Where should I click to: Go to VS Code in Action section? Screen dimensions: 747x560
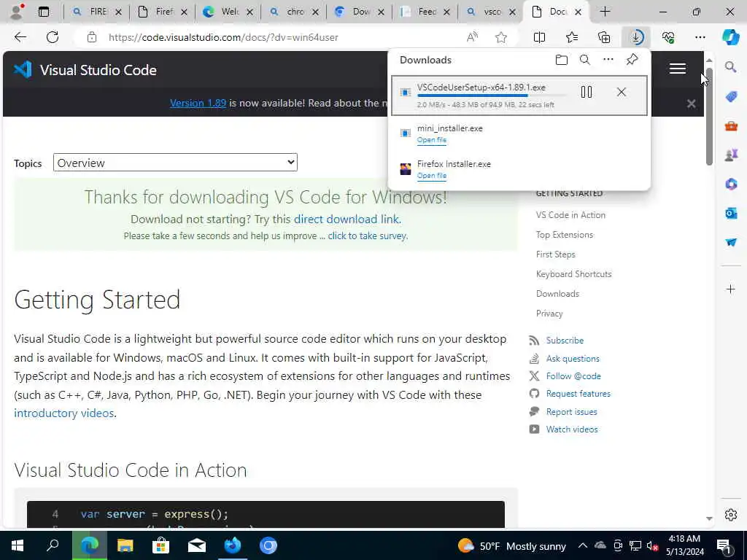click(x=570, y=215)
